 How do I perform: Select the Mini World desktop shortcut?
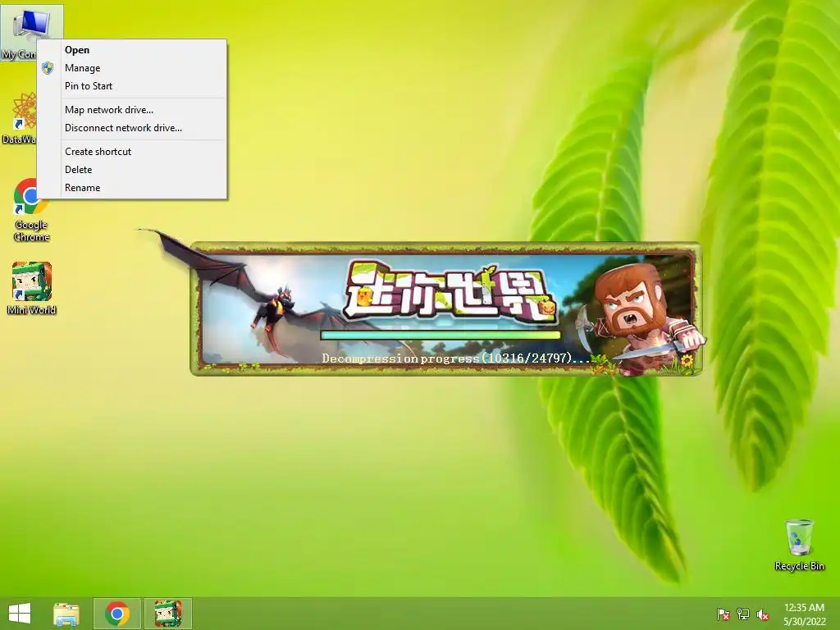click(32, 288)
